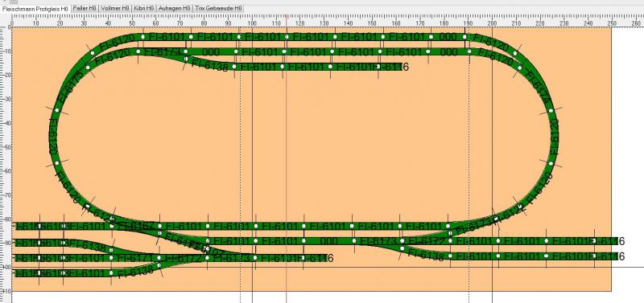This screenshot has height=303, width=644.
Task: Click the 50 mark on vertical ruler
Action: tap(8, 146)
